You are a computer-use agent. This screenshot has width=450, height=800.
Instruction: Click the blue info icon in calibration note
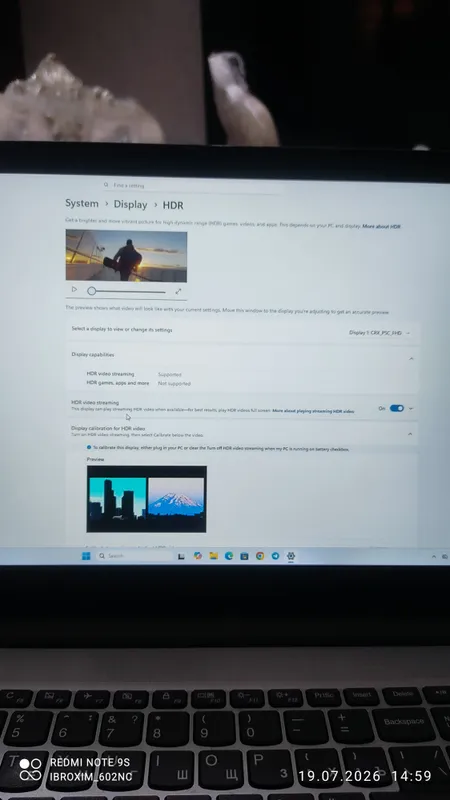pyautogui.click(x=89, y=447)
